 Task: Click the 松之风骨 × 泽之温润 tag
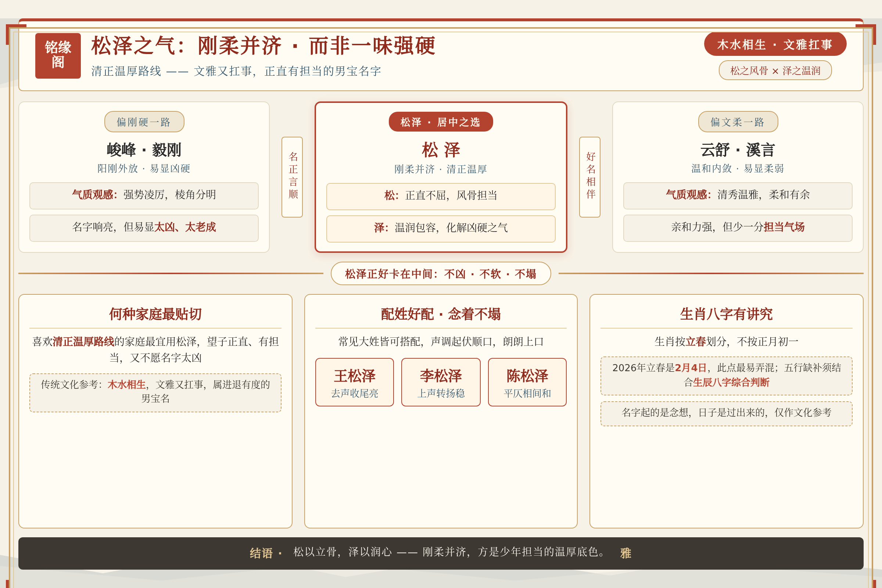pyautogui.click(x=775, y=70)
